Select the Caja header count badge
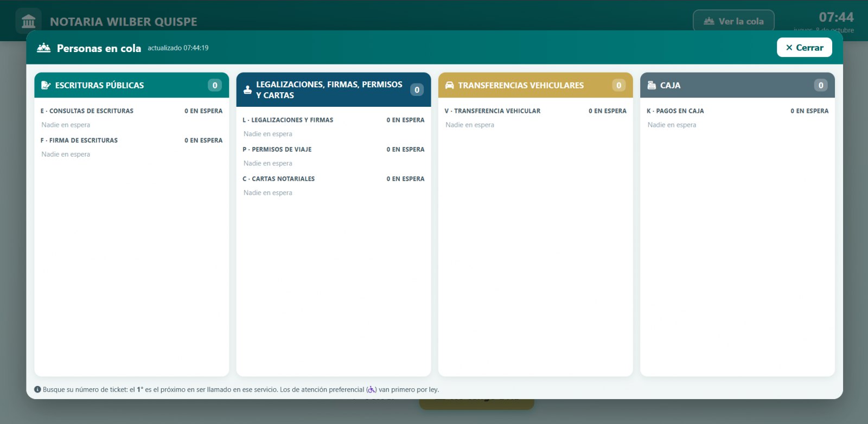This screenshot has width=868, height=424. click(821, 85)
